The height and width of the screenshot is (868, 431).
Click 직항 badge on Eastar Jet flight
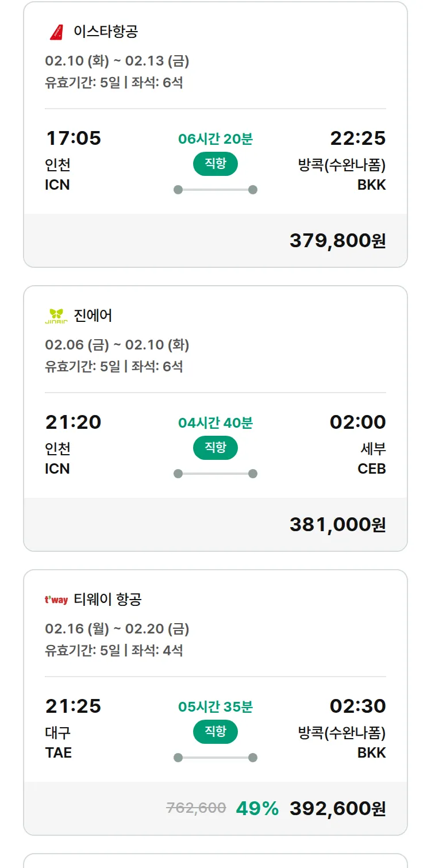coord(215,164)
